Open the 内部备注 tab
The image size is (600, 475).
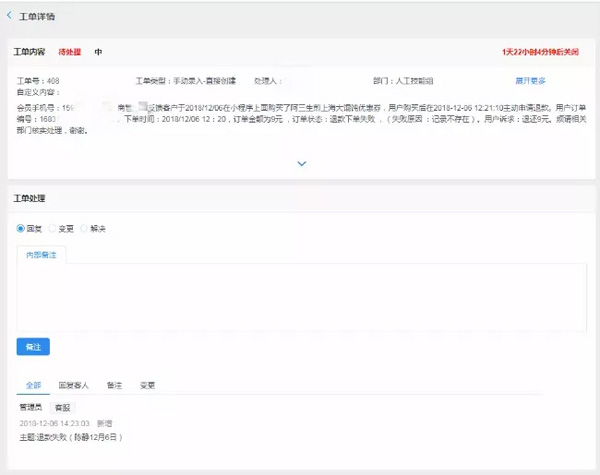pyautogui.click(x=41, y=255)
